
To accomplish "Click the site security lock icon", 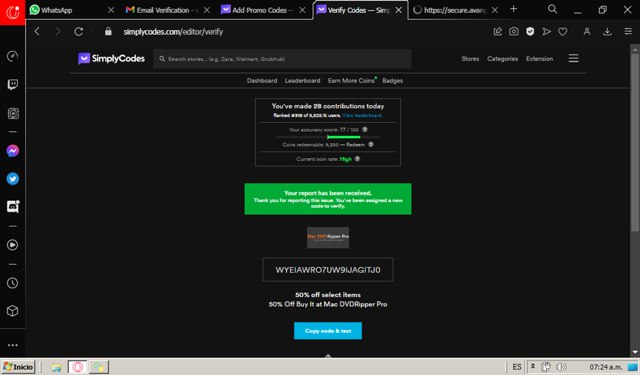I will pyautogui.click(x=108, y=31).
